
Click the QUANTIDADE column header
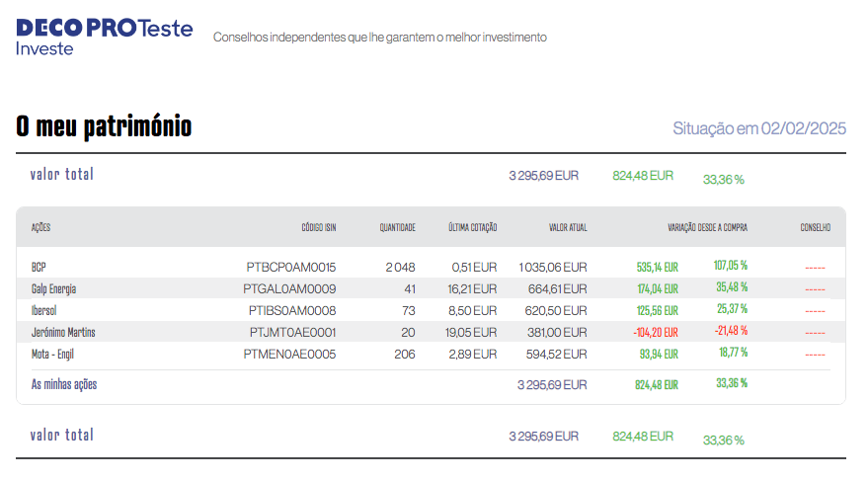point(397,228)
